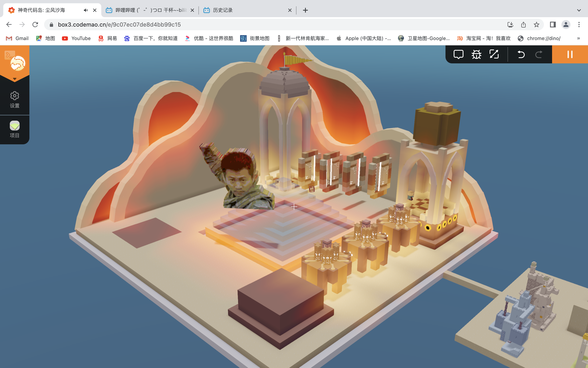Close the 历史记录 tab
The image size is (588, 368).
(x=290, y=10)
